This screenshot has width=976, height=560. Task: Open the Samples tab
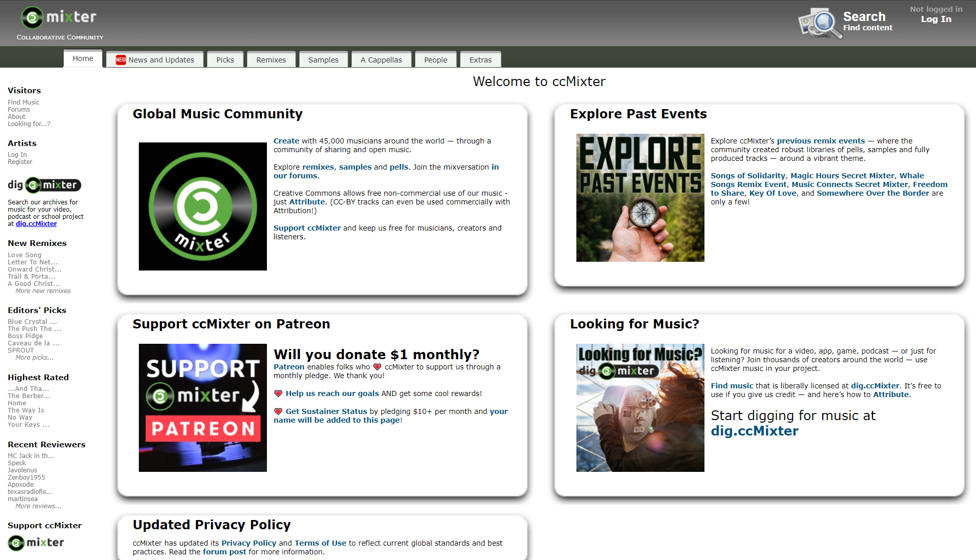click(x=323, y=60)
